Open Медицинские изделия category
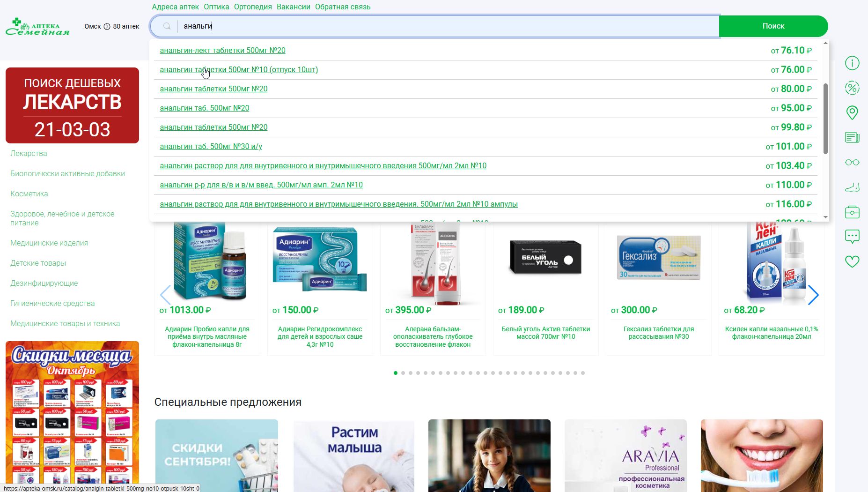Image resolution: width=868 pixels, height=492 pixels. point(49,243)
